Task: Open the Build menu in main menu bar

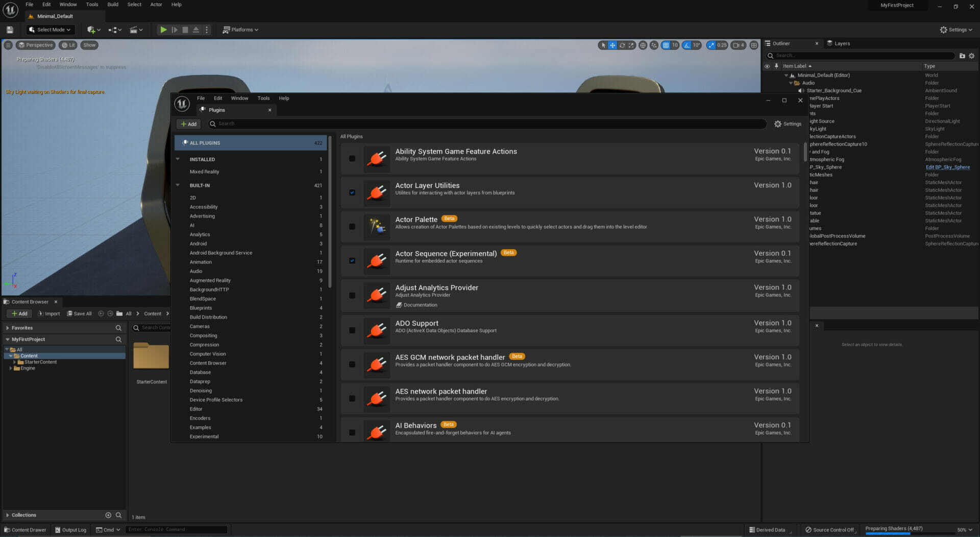Action: pos(113,5)
